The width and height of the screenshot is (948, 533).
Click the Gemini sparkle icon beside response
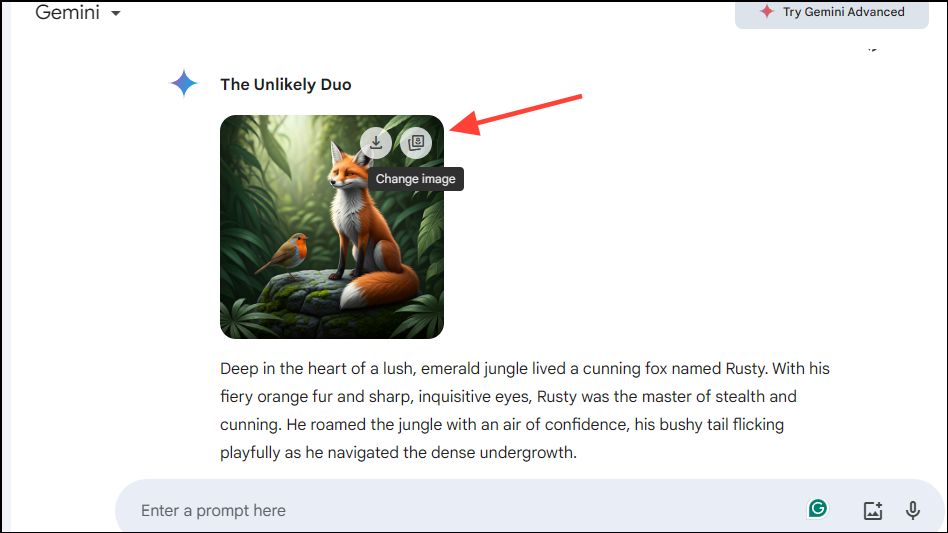pyautogui.click(x=183, y=83)
